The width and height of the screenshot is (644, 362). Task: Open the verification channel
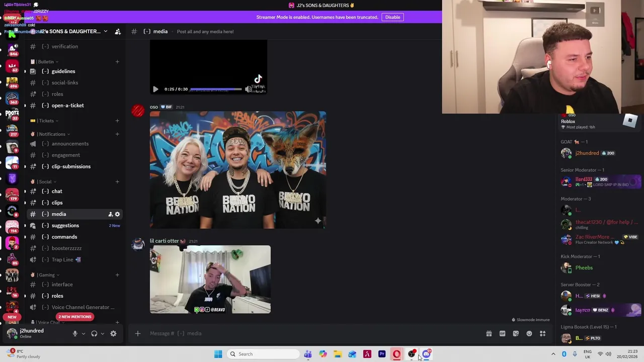[x=75, y=47]
